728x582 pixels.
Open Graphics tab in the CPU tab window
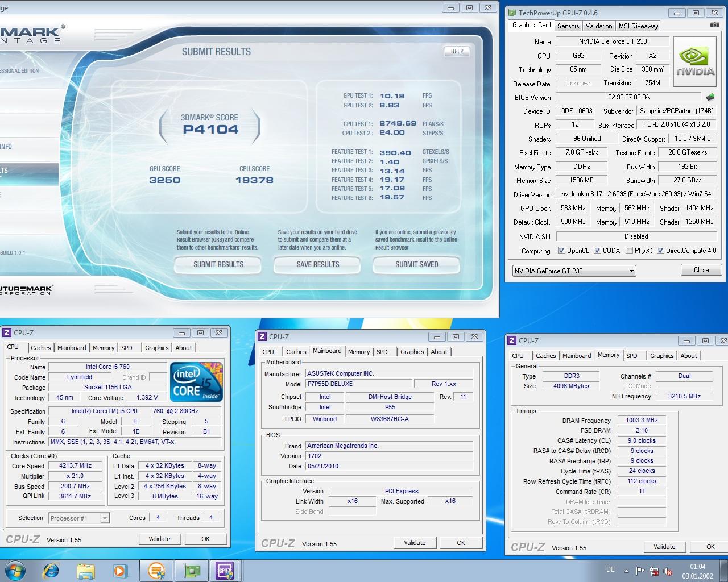(157, 348)
